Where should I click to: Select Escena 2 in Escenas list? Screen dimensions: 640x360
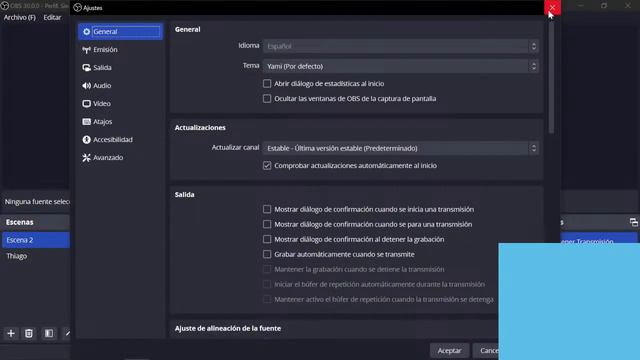coord(36,240)
